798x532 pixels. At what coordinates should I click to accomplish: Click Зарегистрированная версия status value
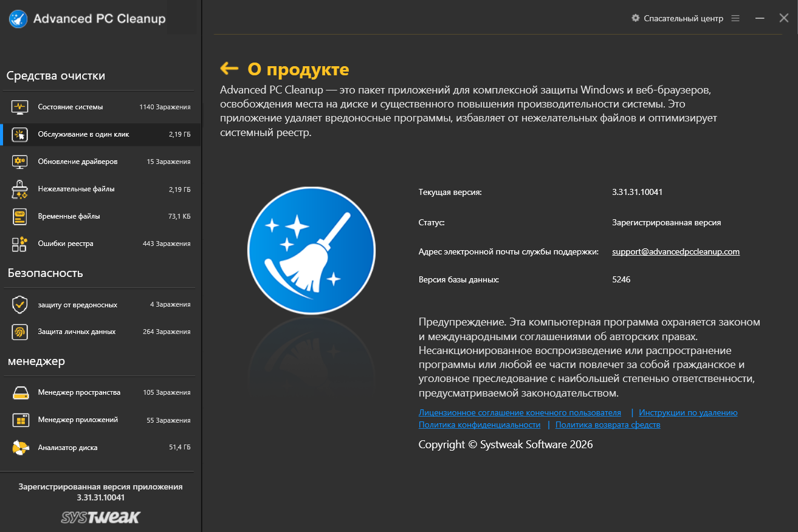click(667, 222)
